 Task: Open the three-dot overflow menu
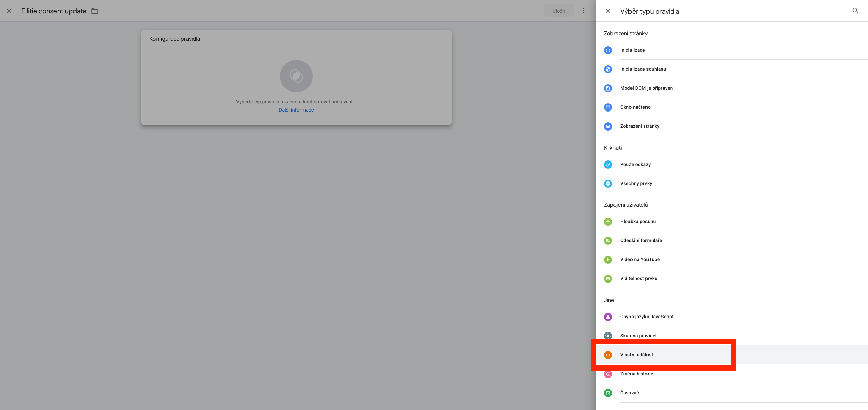click(x=583, y=11)
